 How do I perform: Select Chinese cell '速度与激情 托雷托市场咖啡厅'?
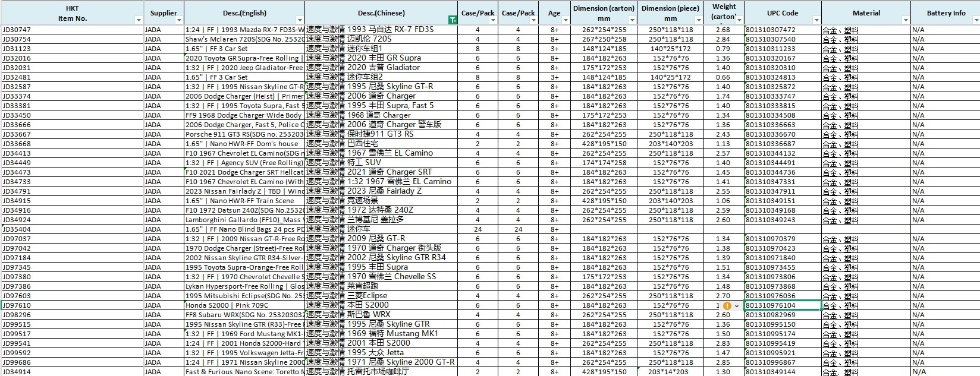(382, 372)
